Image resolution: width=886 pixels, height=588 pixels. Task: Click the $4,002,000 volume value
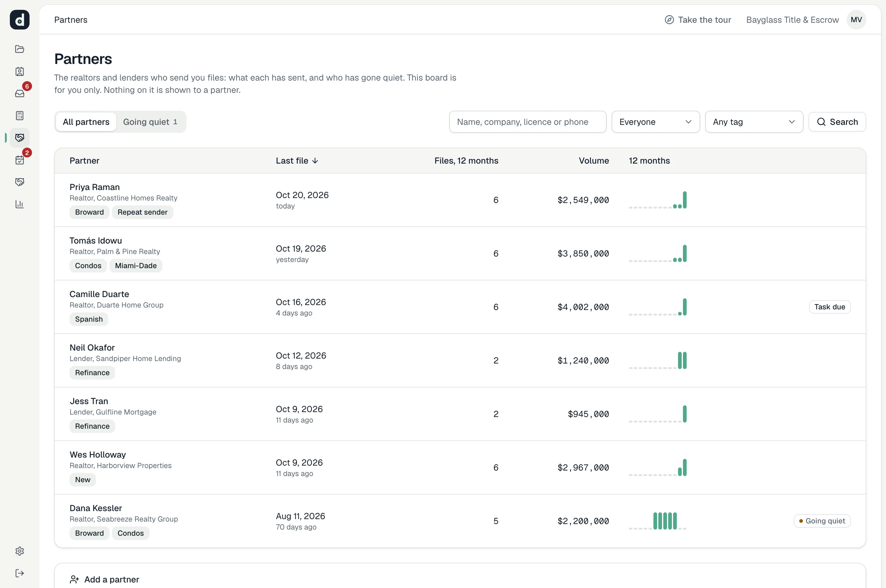(583, 307)
